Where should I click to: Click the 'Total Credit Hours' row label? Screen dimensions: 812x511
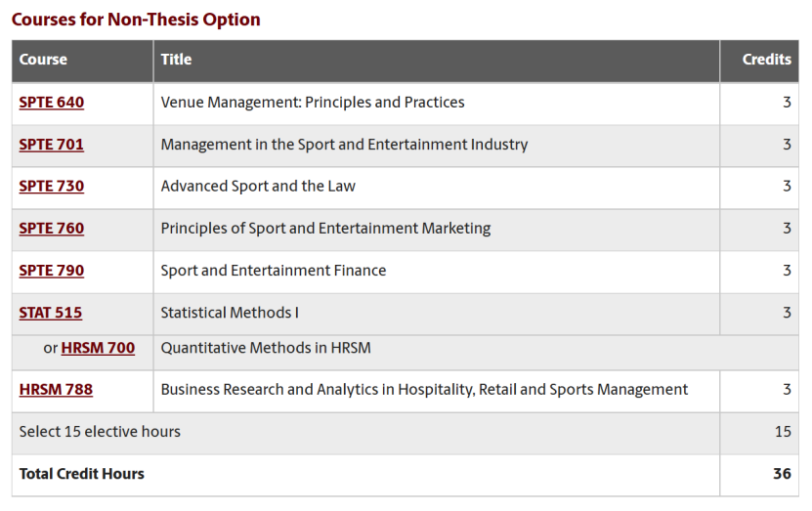82,474
